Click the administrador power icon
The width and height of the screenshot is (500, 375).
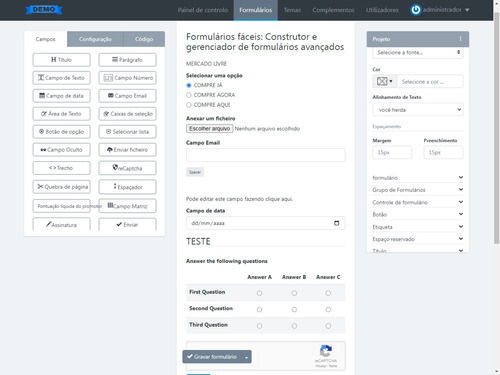[416, 10]
